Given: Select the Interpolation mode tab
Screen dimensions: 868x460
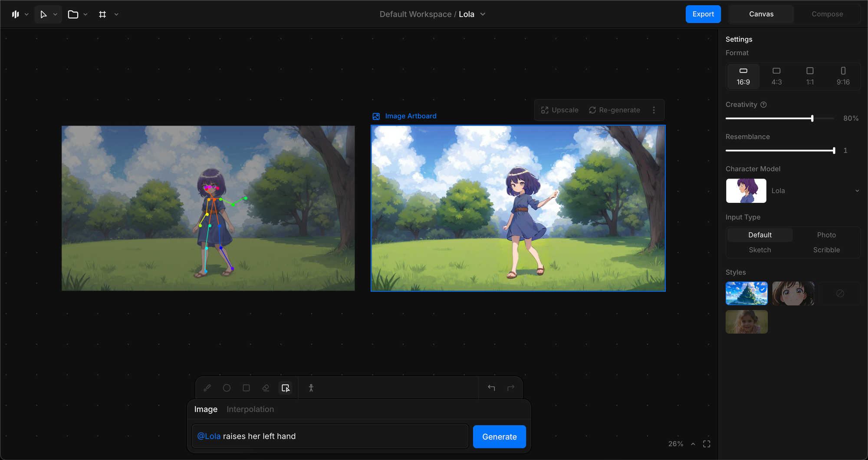Looking at the screenshot, I should [250, 409].
